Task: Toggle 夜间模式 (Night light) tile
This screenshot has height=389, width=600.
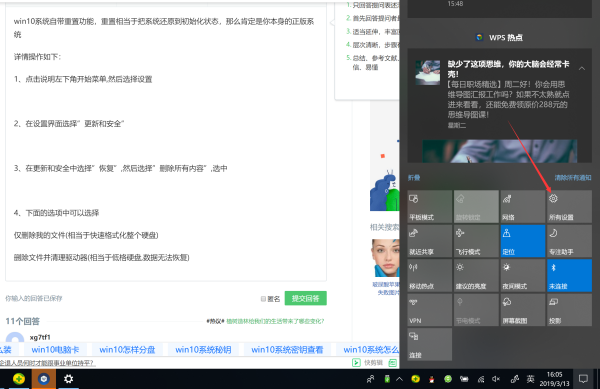Action: [x=523, y=275]
